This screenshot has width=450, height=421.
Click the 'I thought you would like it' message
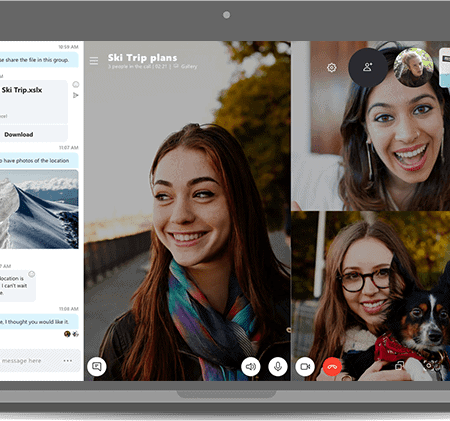[x=39, y=322]
